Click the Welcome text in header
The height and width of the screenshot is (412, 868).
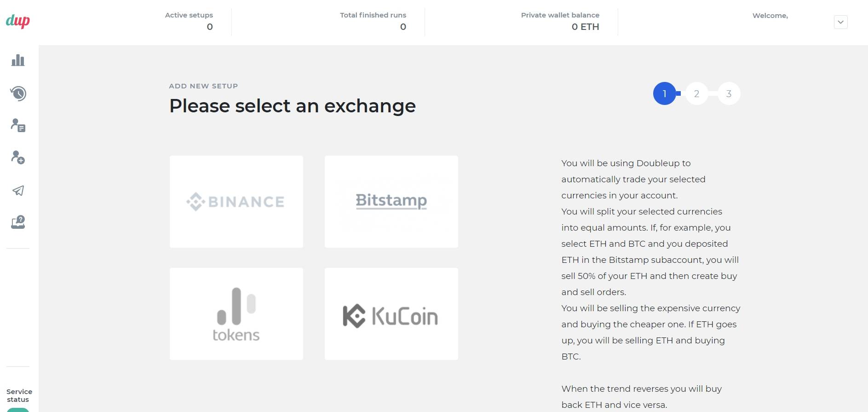pos(770,16)
